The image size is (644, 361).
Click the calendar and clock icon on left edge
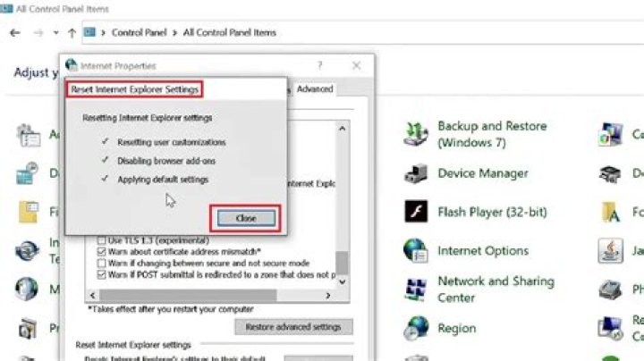pos(28,173)
